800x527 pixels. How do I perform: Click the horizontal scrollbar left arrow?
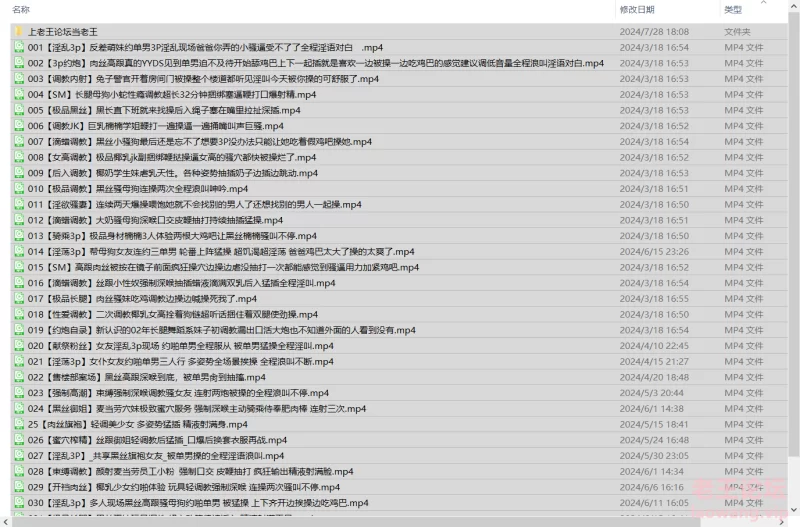(5, 521)
